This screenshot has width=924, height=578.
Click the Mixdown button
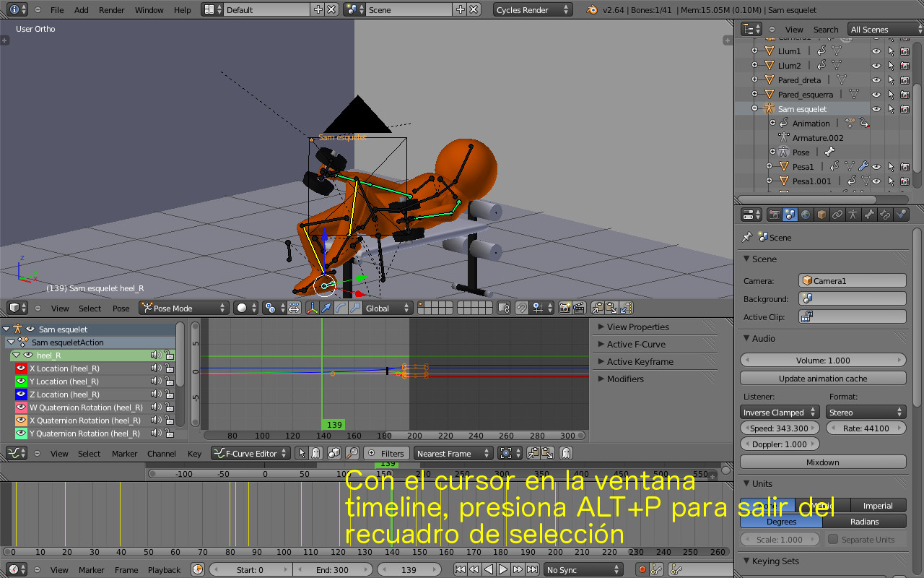pos(823,462)
